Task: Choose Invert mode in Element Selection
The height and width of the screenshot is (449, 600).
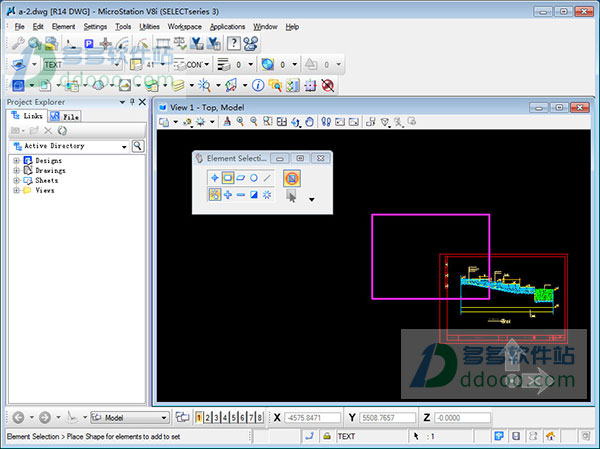Action: pos(254,195)
